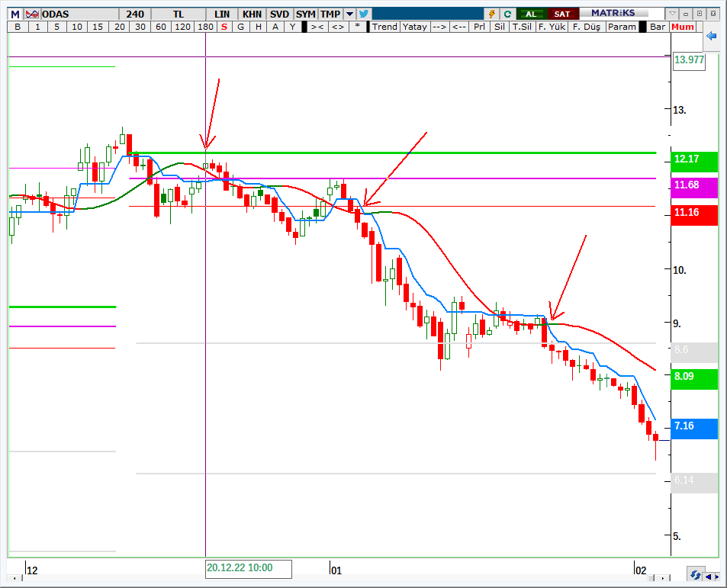727x588 pixels.
Task: Select the Y yearly period
Action: click(x=292, y=27)
